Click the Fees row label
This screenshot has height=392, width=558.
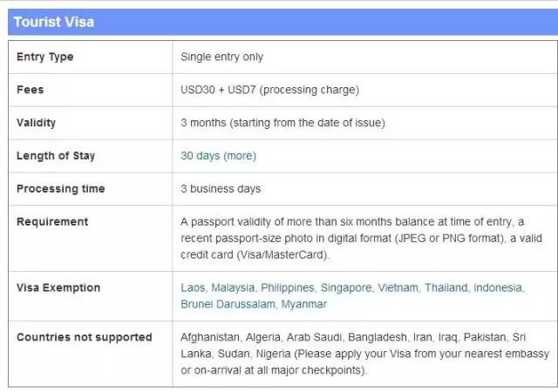[x=31, y=90]
